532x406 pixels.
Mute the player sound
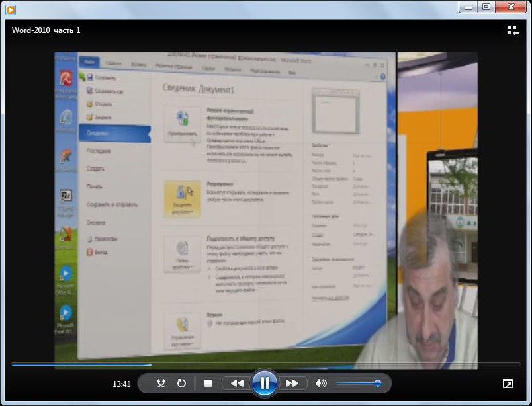click(321, 384)
